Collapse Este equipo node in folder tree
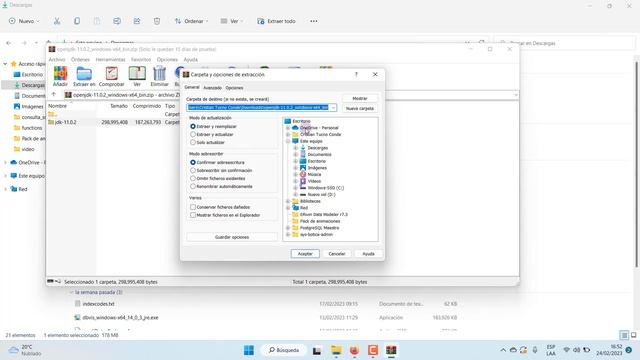 (x=288, y=141)
